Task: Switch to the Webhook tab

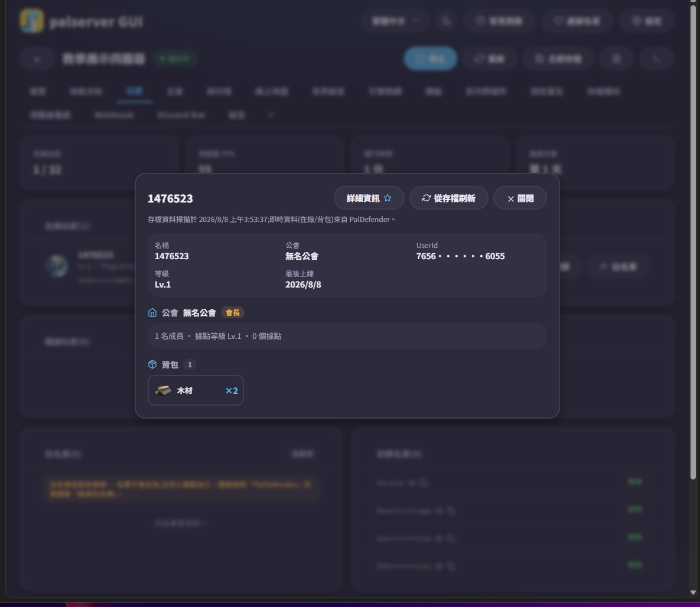Action: 114,115
